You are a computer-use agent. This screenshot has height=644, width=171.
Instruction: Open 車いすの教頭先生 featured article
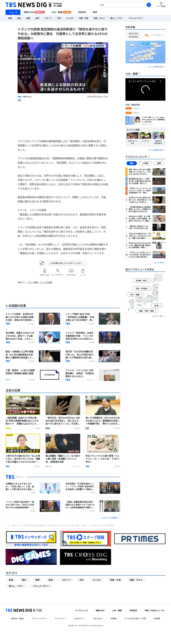coord(103,412)
